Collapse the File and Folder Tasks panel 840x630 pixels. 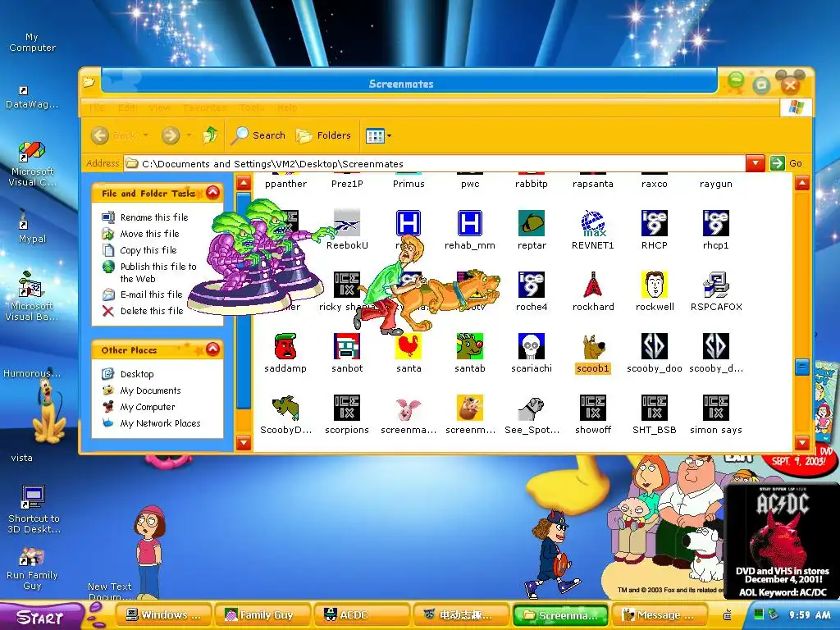tap(212, 193)
